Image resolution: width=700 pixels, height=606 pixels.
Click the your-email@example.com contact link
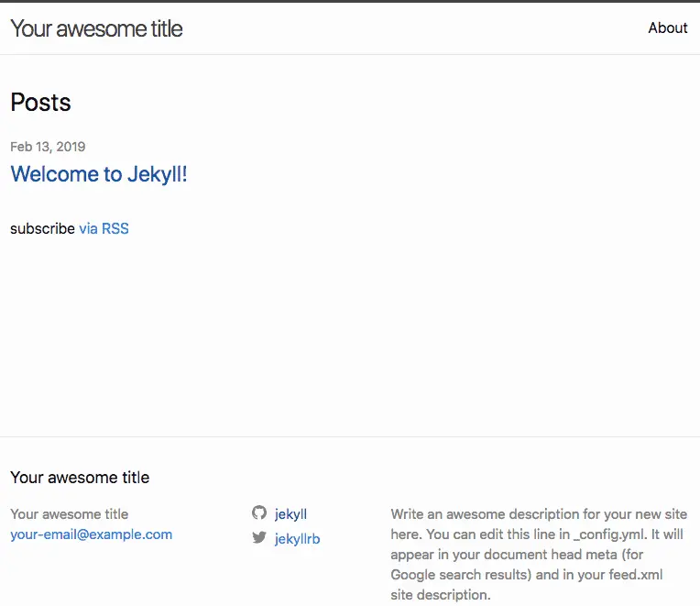click(x=91, y=534)
